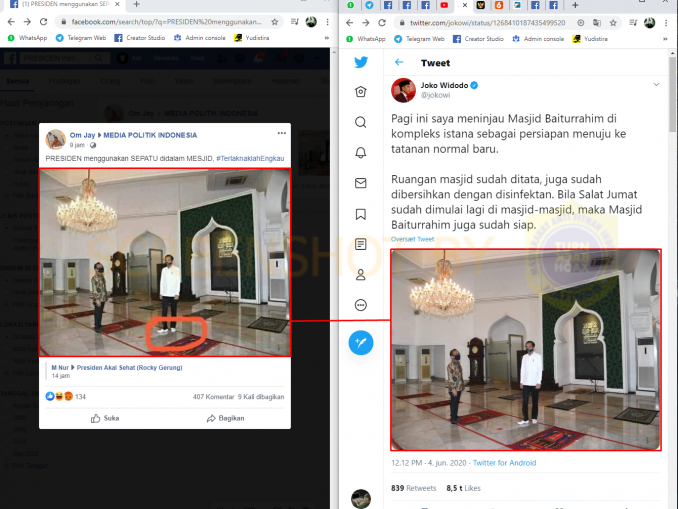Screen dimensions: 678x509
Task: Open the Facebook post's mosque image
Action: tap(165, 263)
